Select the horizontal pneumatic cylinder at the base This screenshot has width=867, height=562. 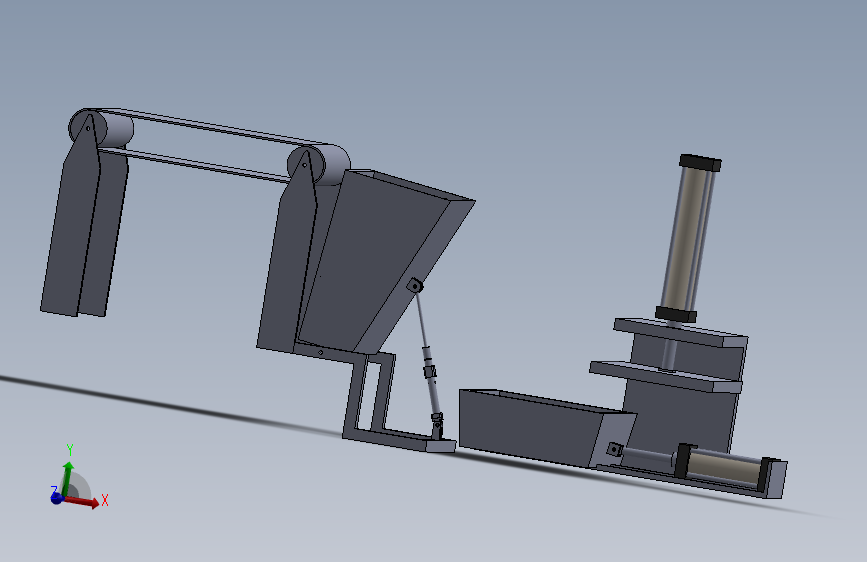(x=722, y=468)
